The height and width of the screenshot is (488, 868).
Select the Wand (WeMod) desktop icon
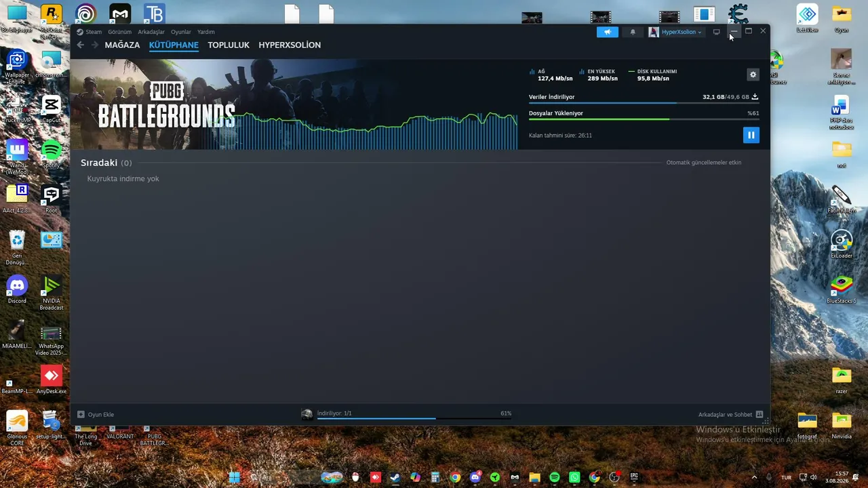[17, 157]
